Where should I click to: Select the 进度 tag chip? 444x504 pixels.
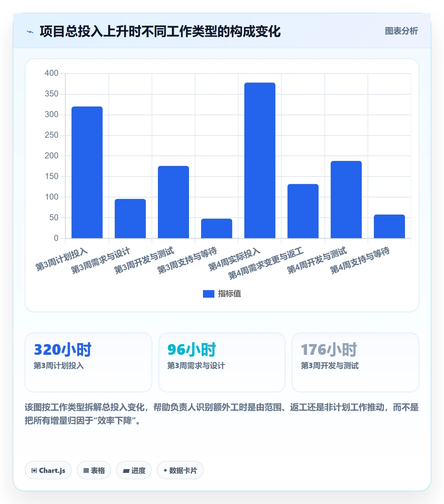[x=134, y=470]
